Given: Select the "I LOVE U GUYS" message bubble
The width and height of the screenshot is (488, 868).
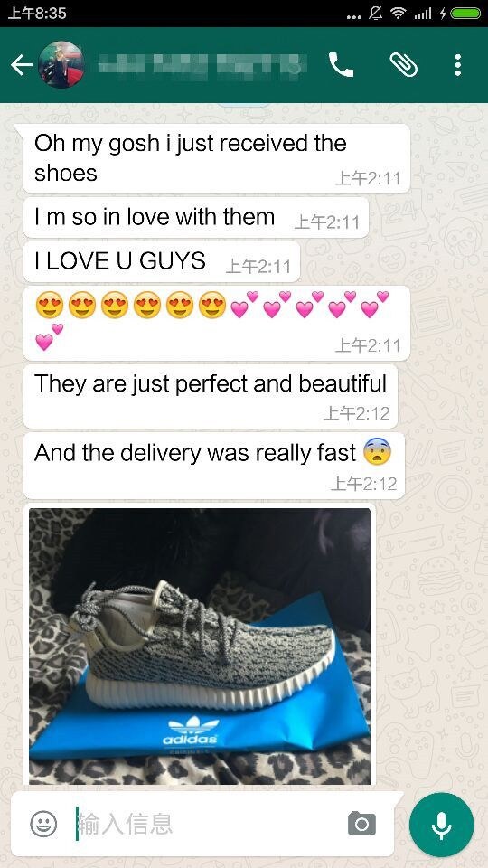Looking at the screenshot, I should pos(162,262).
